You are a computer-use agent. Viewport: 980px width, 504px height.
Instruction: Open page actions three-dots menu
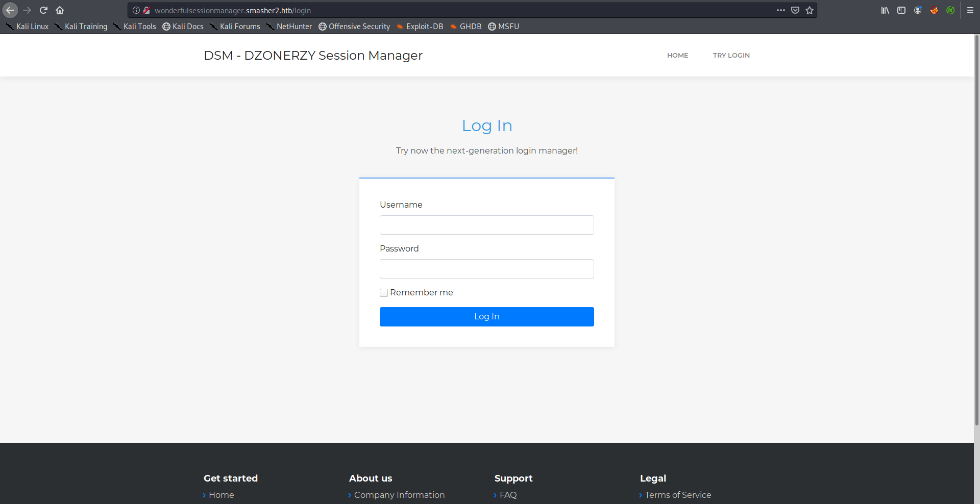coord(781,10)
